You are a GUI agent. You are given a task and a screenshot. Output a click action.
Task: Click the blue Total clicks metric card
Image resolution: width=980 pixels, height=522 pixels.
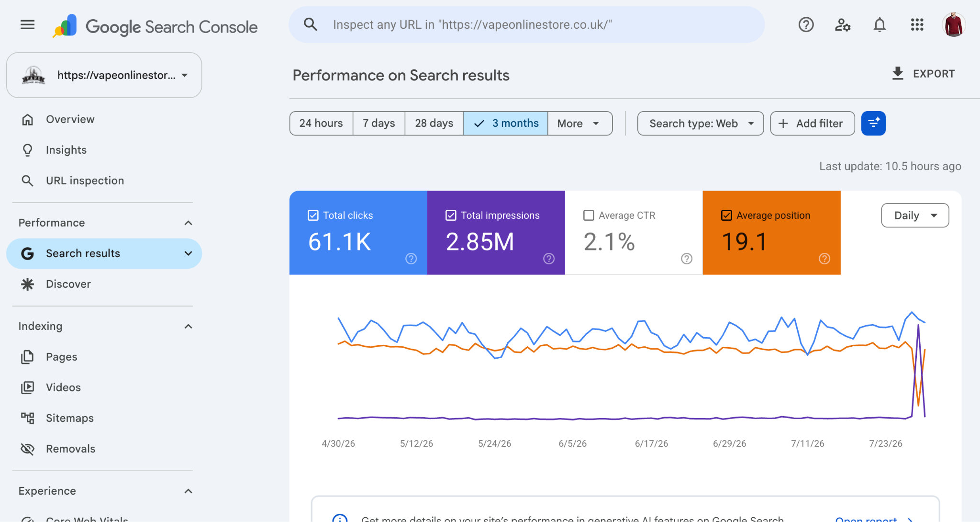[358, 233]
